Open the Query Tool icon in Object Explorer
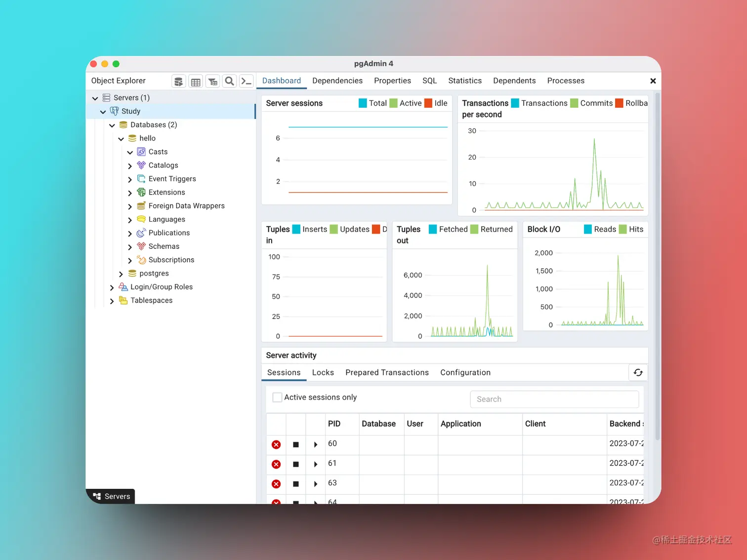747x560 pixels. click(x=179, y=81)
